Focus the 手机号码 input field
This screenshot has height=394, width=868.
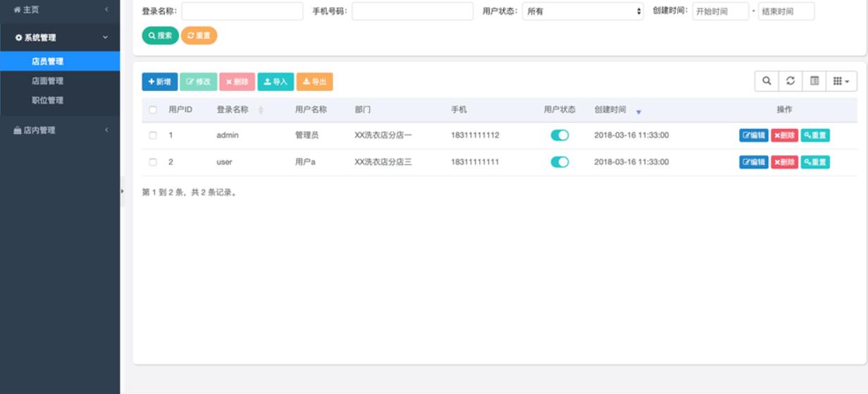pos(413,11)
